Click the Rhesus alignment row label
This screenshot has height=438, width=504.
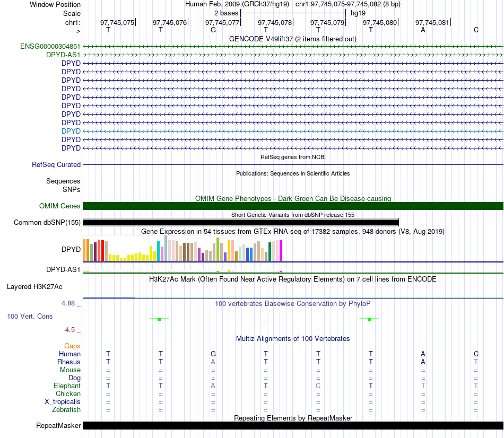69,362
